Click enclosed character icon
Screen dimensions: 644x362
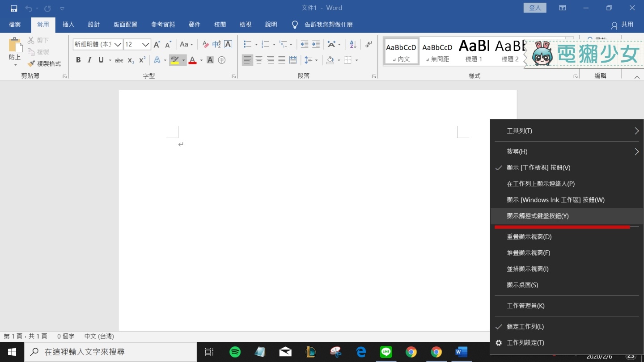(x=221, y=60)
